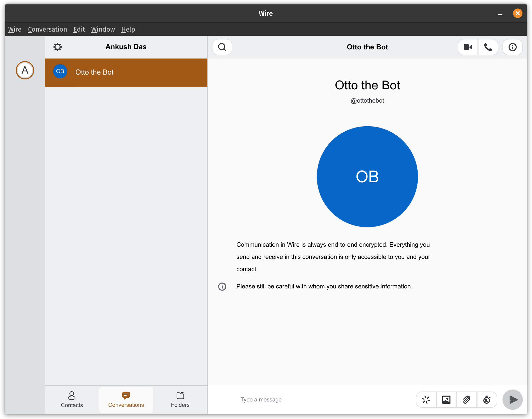Image resolution: width=532 pixels, height=419 pixels.
Task: Click the image attachment icon
Action: tap(446, 399)
